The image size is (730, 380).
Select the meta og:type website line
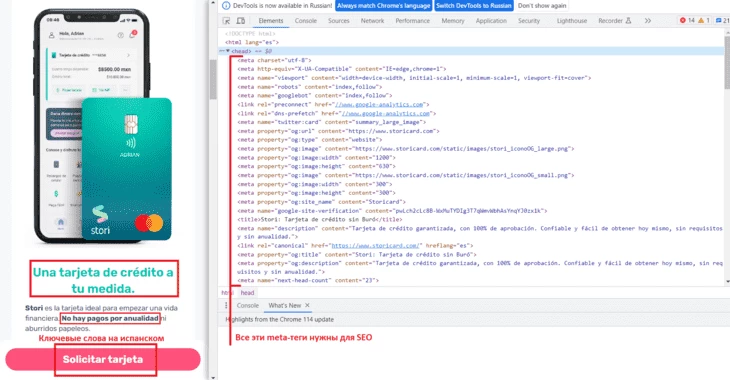click(310, 140)
